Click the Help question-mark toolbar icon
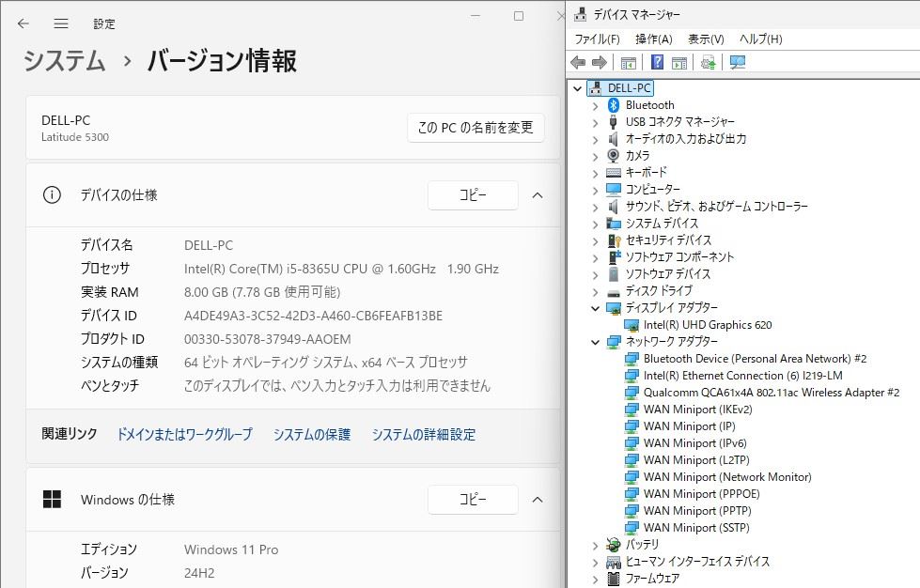 657,62
